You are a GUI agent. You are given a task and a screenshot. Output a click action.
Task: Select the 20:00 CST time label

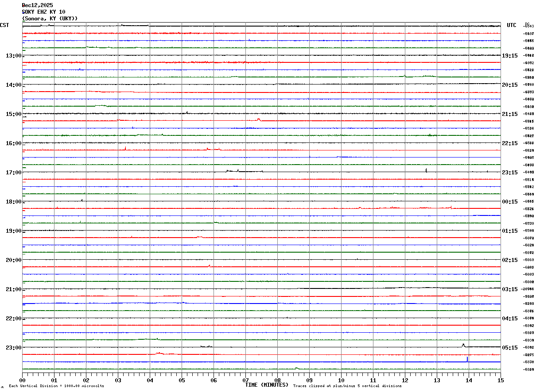14,260
